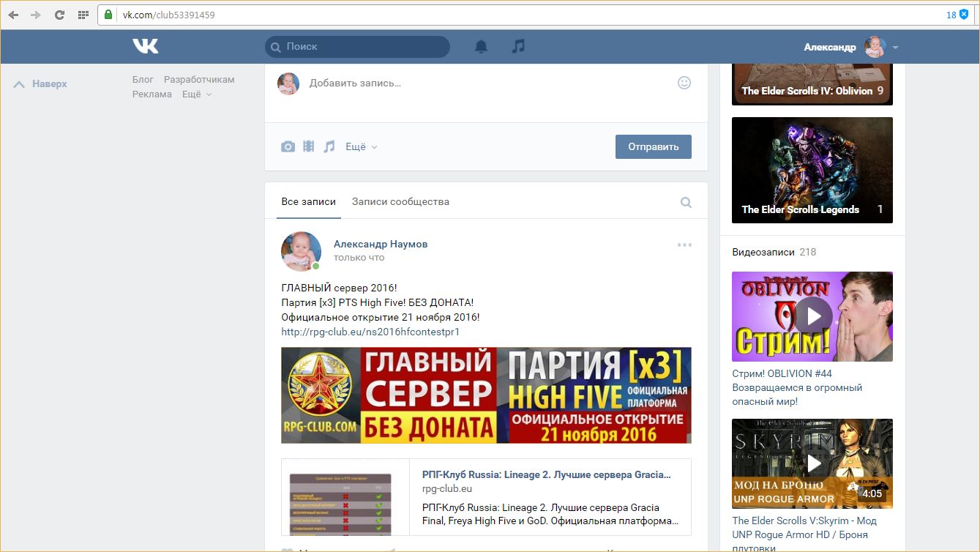Open the Реклама link
This screenshot has width=980, height=552.
point(152,94)
